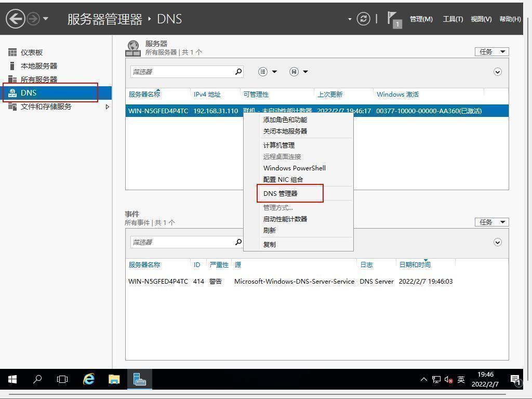Open the 工具(T) menu
The image size is (532, 399).
(x=453, y=19)
